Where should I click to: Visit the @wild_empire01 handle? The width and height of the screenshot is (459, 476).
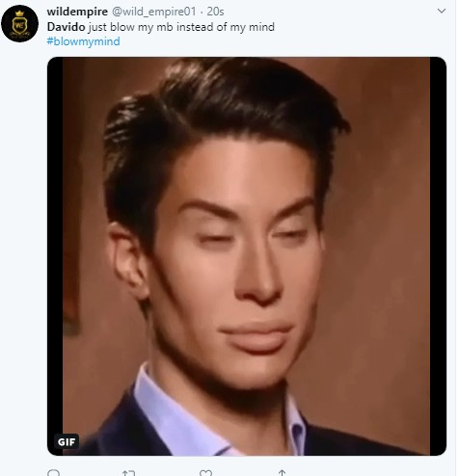[x=153, y=12]
